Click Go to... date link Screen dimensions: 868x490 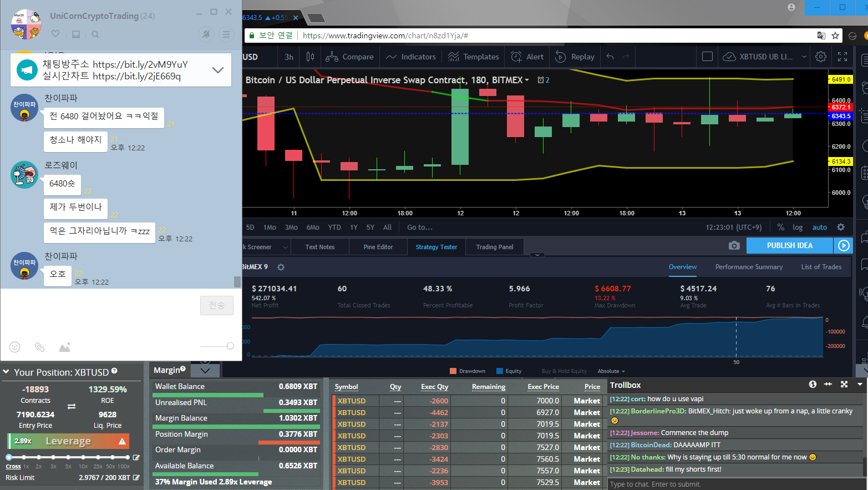420,227
